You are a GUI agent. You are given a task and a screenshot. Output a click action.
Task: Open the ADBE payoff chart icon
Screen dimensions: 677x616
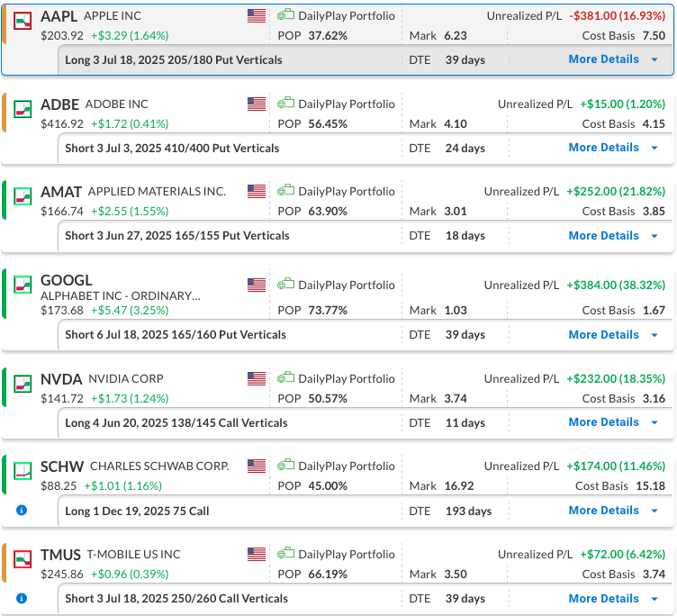point(23,109)
